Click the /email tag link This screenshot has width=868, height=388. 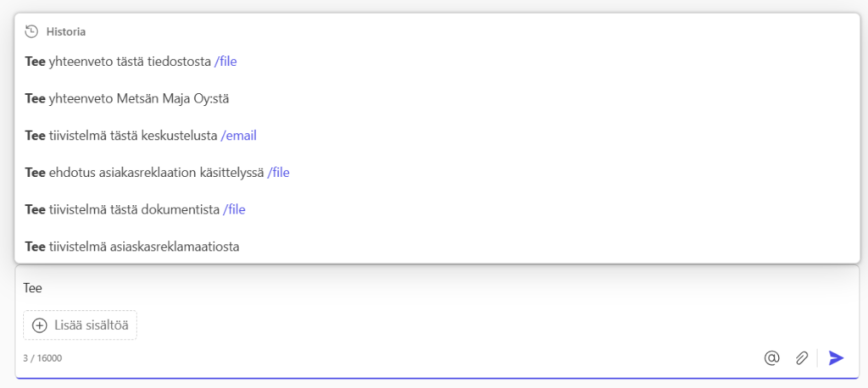tap(238, 136)
